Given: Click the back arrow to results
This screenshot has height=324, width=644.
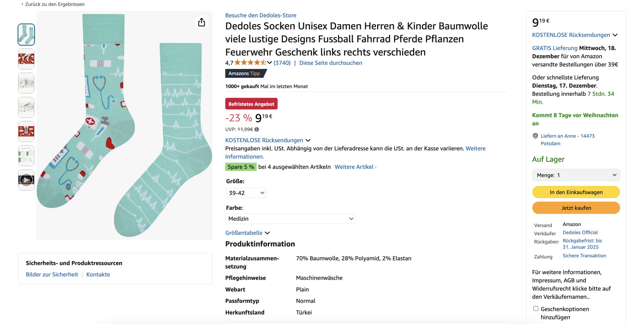Looking at the screenshot, I should tap(22, 4).
